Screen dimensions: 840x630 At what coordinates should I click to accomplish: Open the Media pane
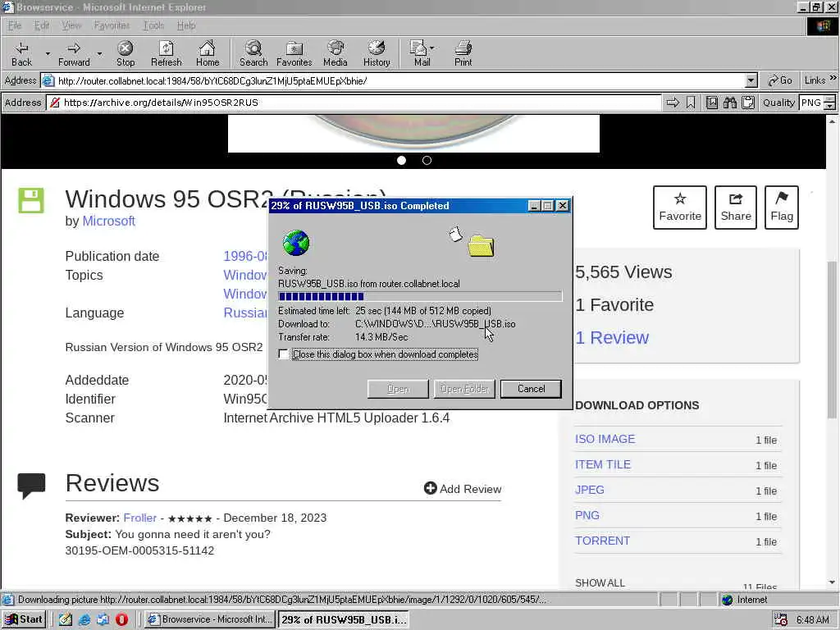336,53
